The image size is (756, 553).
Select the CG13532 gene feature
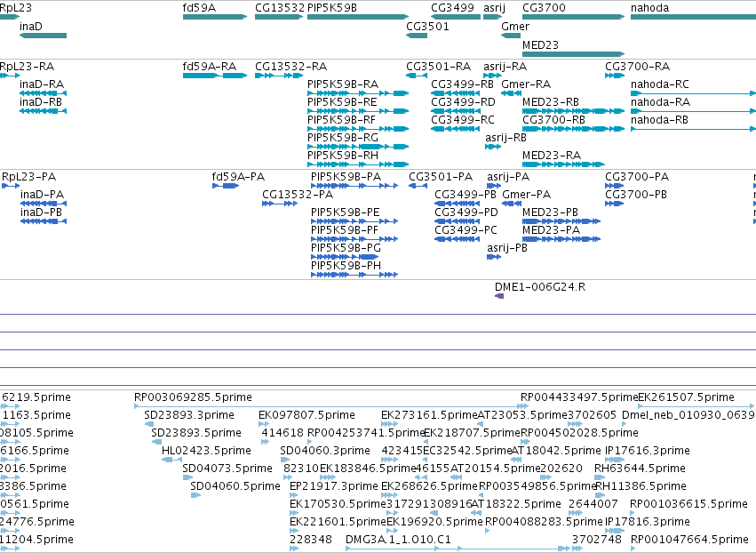279,17
